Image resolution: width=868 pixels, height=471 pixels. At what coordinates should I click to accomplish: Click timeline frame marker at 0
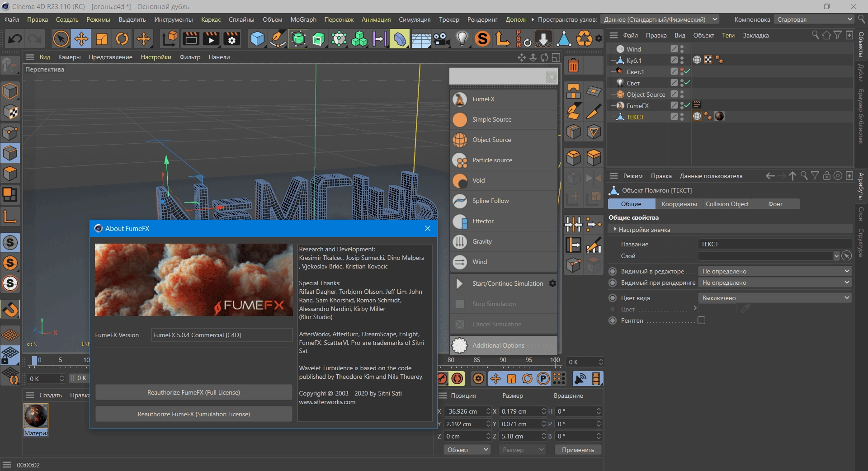[x=35, y=360]
